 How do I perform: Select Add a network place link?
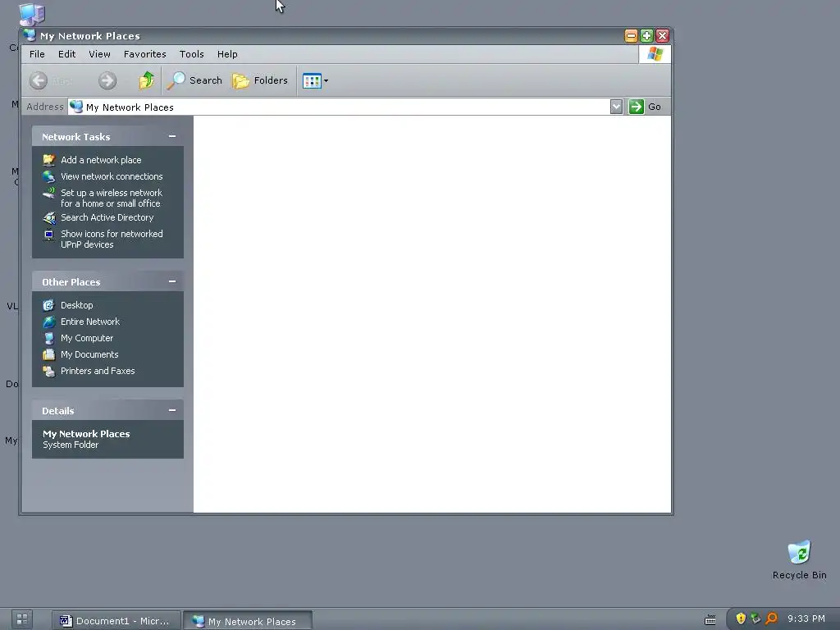[101, 160]
